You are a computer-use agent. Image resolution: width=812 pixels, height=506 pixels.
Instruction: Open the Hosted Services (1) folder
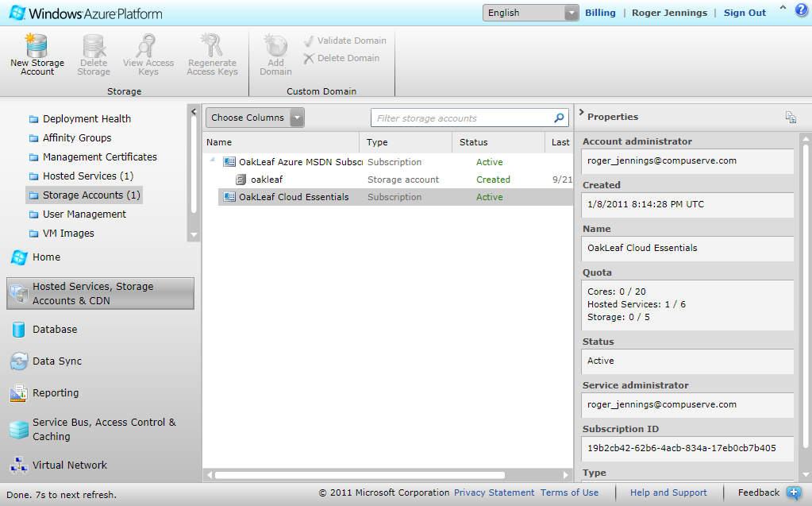tap(87, 176)
